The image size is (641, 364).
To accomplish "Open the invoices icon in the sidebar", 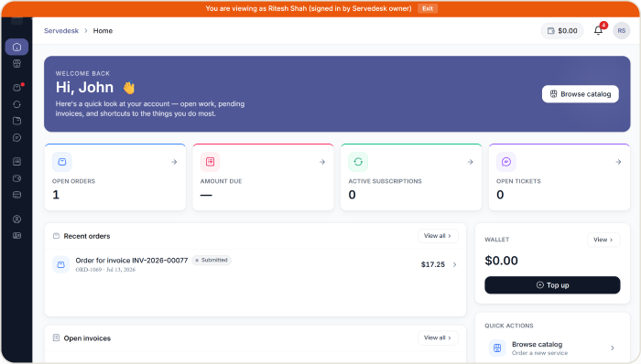I will (x=16, y=162).
